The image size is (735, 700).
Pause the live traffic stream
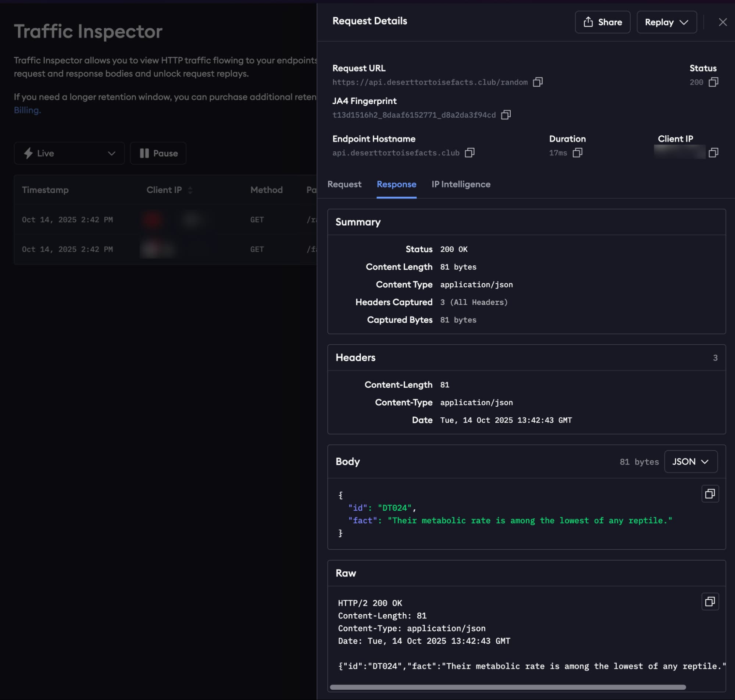pyautogui.click(x=158, y=153)
